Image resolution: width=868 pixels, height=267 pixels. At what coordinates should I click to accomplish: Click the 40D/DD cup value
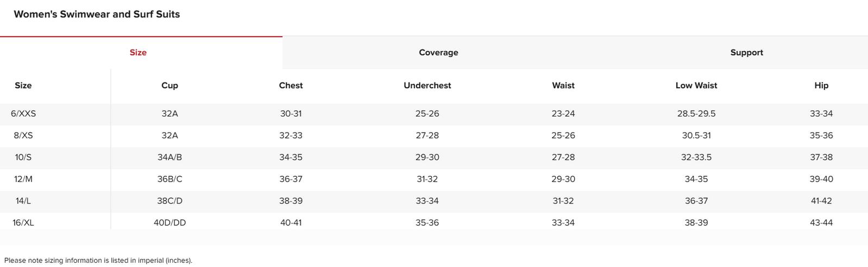tap(169, 222)
